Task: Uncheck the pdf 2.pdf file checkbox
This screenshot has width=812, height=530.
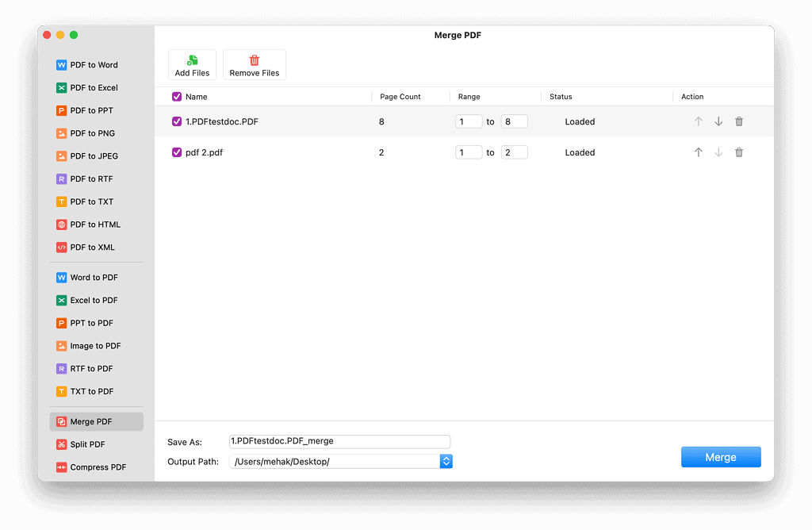Action: (x=177, y=152)
